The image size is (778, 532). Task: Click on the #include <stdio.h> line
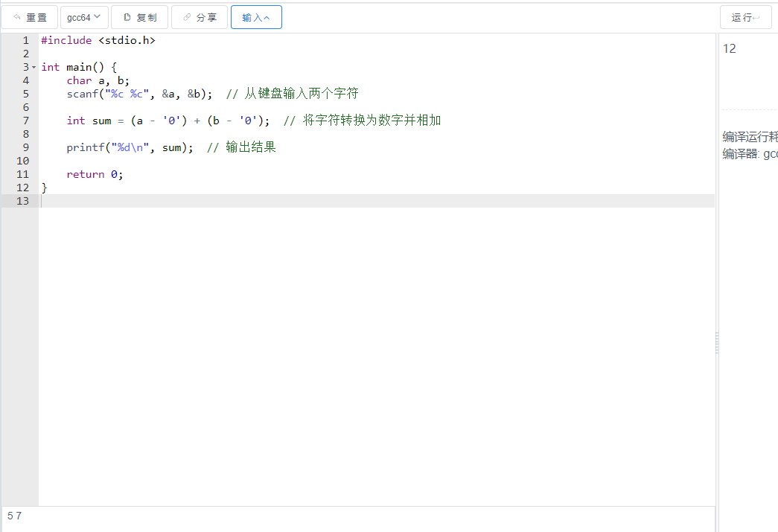click(x=98, y=40)
